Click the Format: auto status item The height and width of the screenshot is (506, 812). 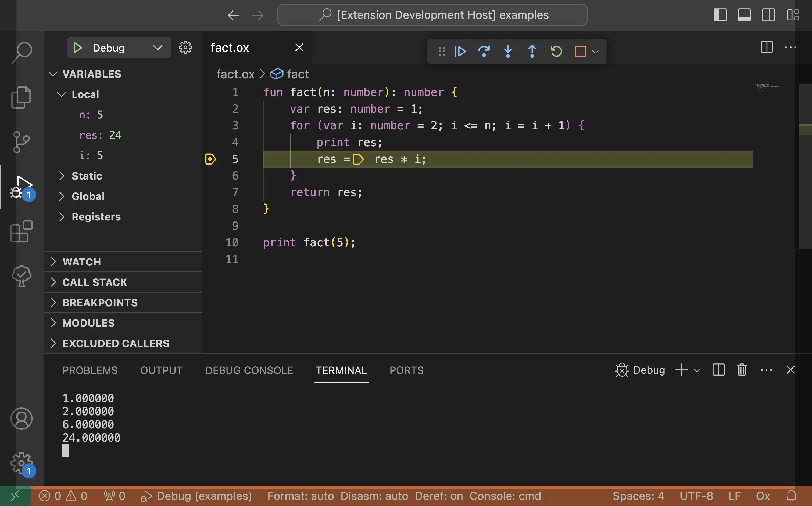[301, 496]
